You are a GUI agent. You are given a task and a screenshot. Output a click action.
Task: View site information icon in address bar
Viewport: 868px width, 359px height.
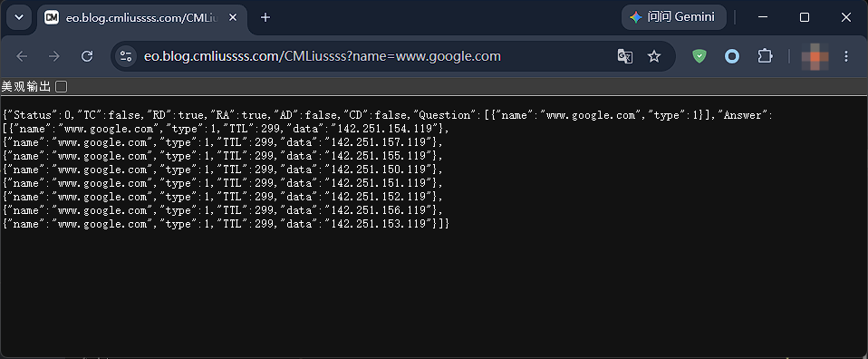pos(126,56)
